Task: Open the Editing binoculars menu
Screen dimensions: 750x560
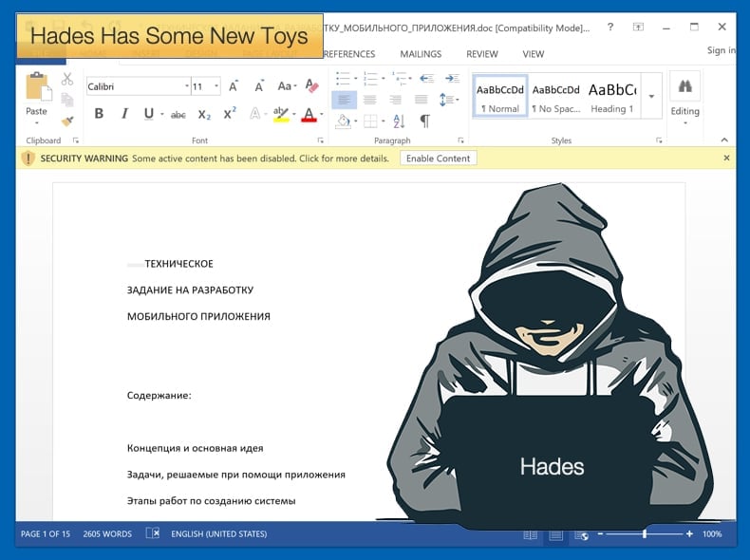Action: pyautogui.click(x=684, y=98)
